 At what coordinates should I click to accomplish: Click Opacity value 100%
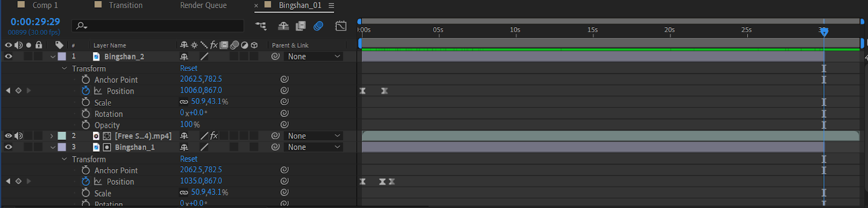190,125
